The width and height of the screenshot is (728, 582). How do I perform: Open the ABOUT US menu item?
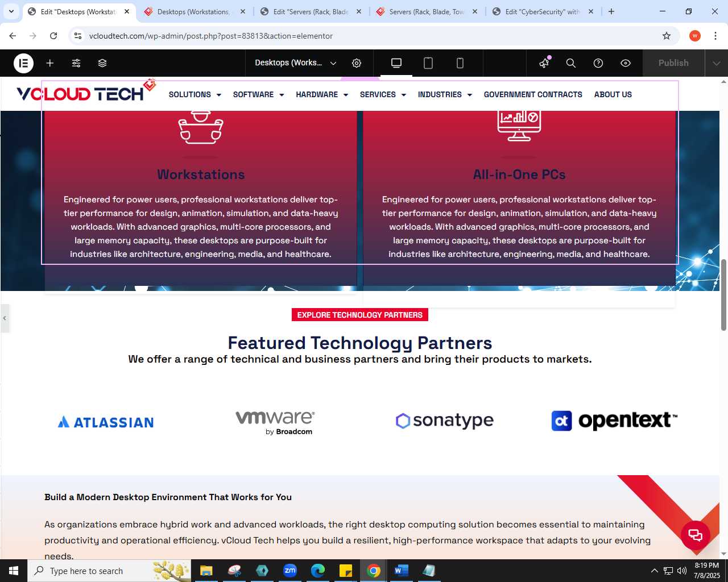coord(613,94)
